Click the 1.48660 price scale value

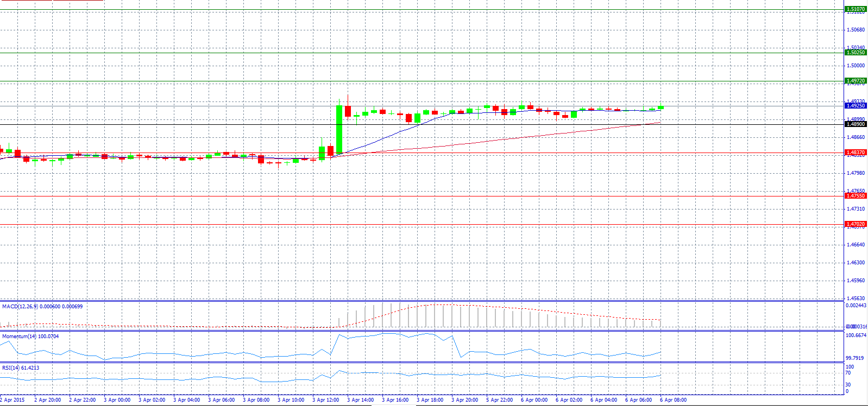(856, 137)
